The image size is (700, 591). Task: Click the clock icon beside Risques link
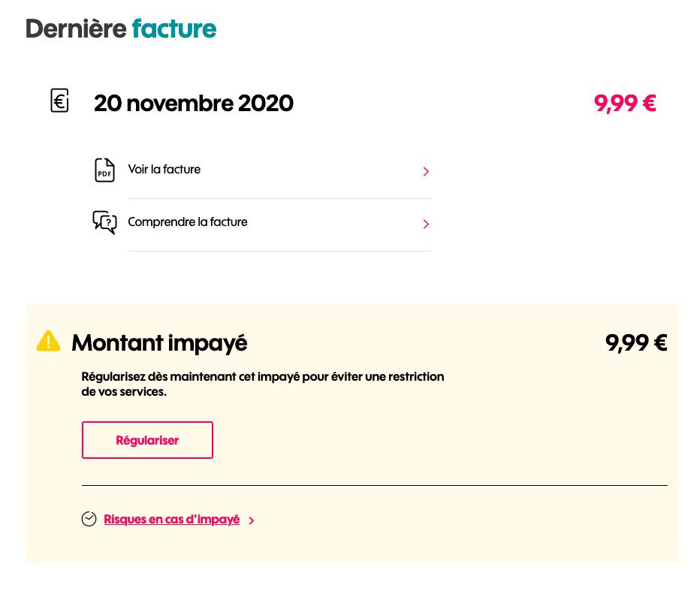[89, 519]
